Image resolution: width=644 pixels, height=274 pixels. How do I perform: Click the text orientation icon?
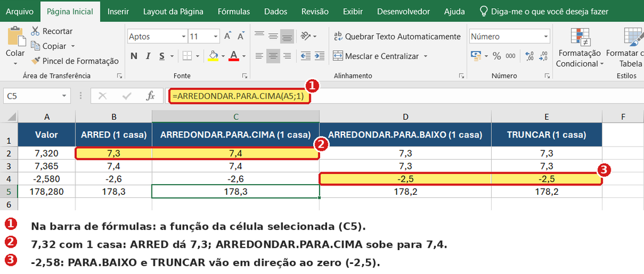tap(305, 36)
